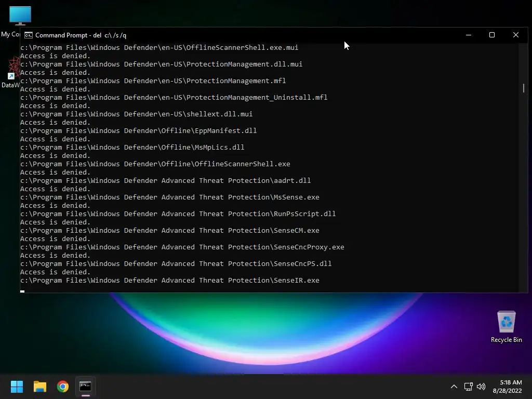The image size is (532, 399).
Task: Select the DataW desktop shortcut icon
Action: pyautogui.click(x=14, y=68)
